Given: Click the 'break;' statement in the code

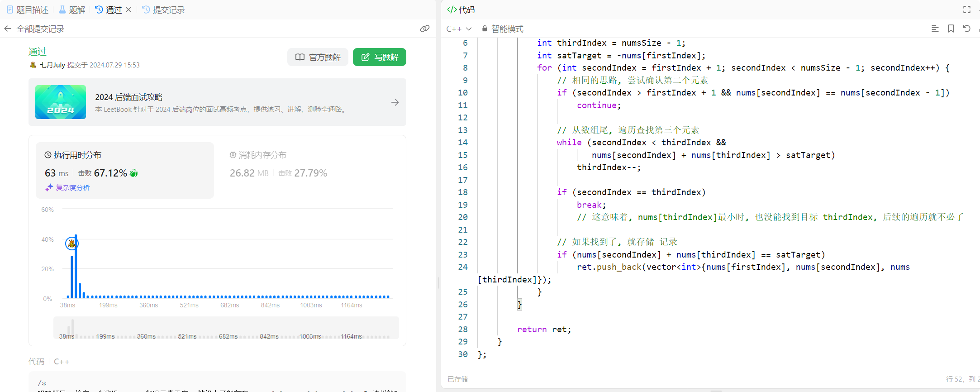Looking at the screenshot, I should pyautogui.click(x=591, y=205).
